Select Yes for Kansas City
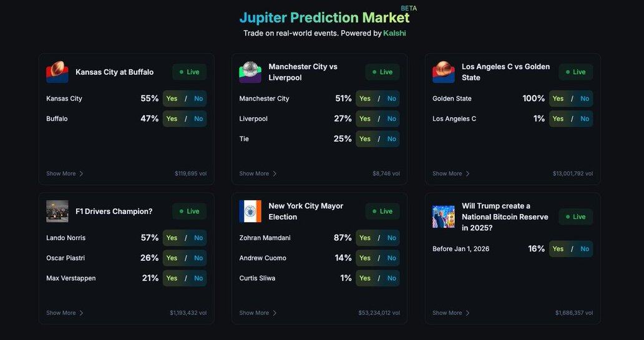 pyautogui.click(x=172, y=99)
